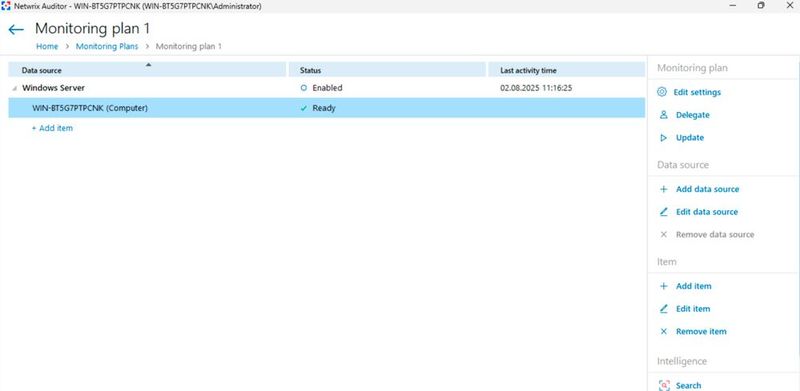This screenshot has width=800, height=391.
Task: Click the Ready checkmark icon
Action: click(304, 108)
